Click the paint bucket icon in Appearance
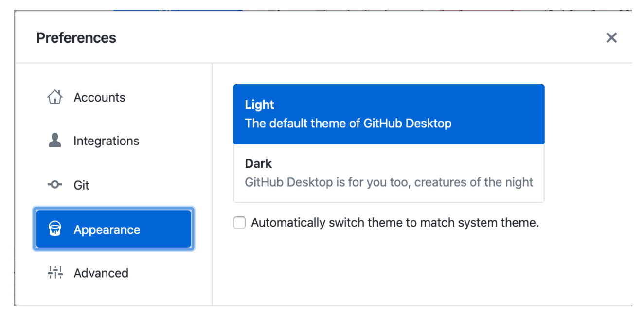The image size is (644, 319). [x=55, y=229]
